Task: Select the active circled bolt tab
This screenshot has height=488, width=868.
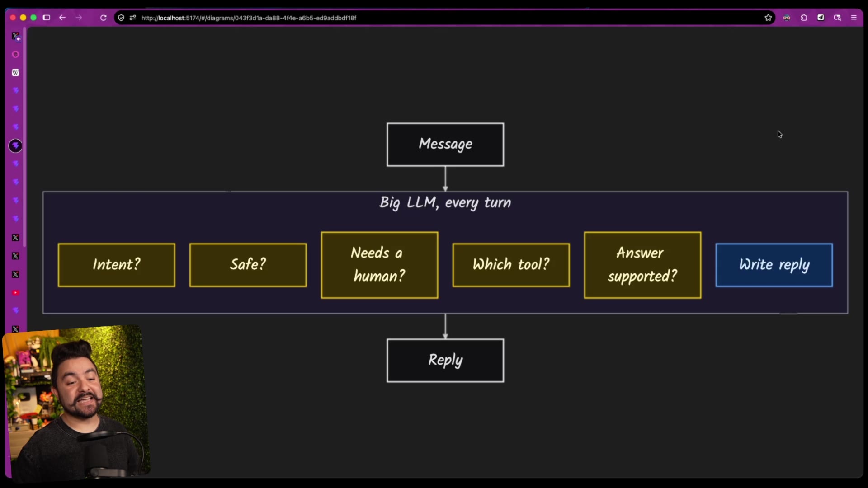Action: (15, 145)
